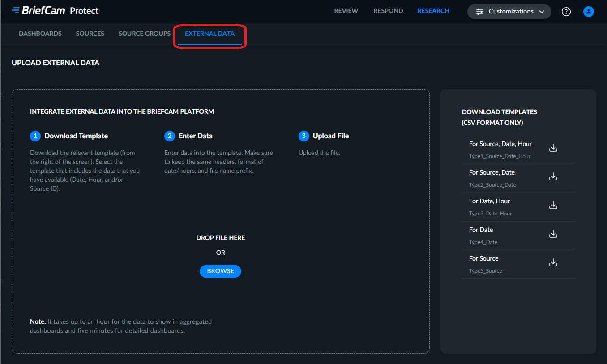Open the Sources tab
Viewport: 607px width, 364px height.
pyautogui.click(x=90, y=34)
